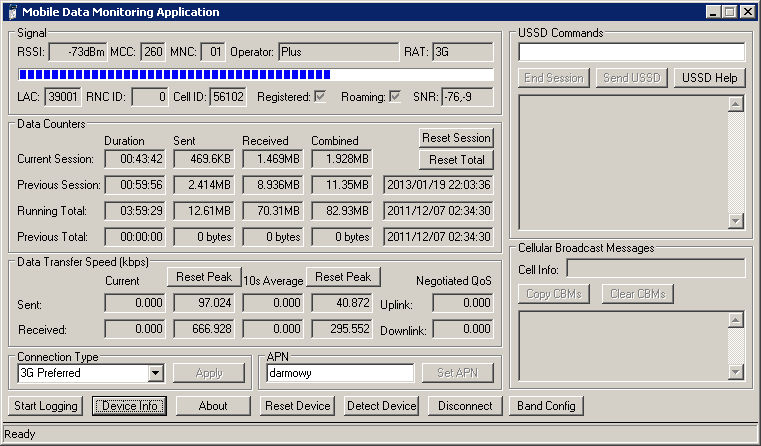This screenshot has height=446, width=761.
Task: Open Device Info dialog
Action: [x=129, y=406]
